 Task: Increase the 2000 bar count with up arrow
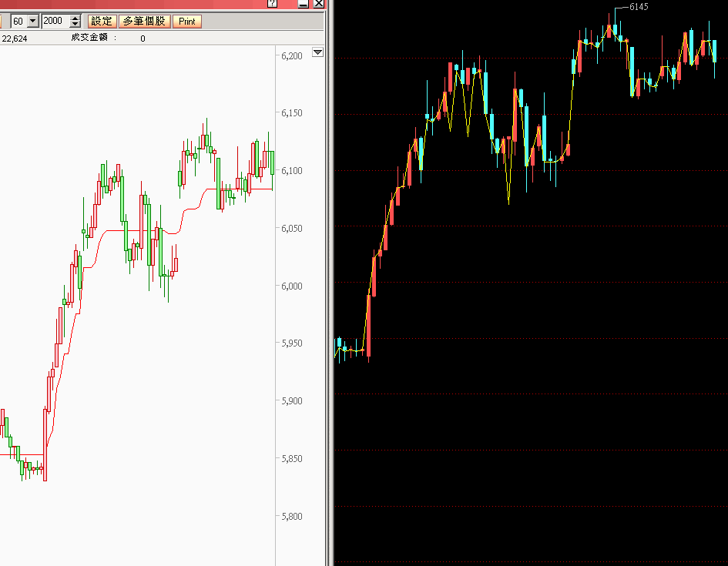(75, 18)
